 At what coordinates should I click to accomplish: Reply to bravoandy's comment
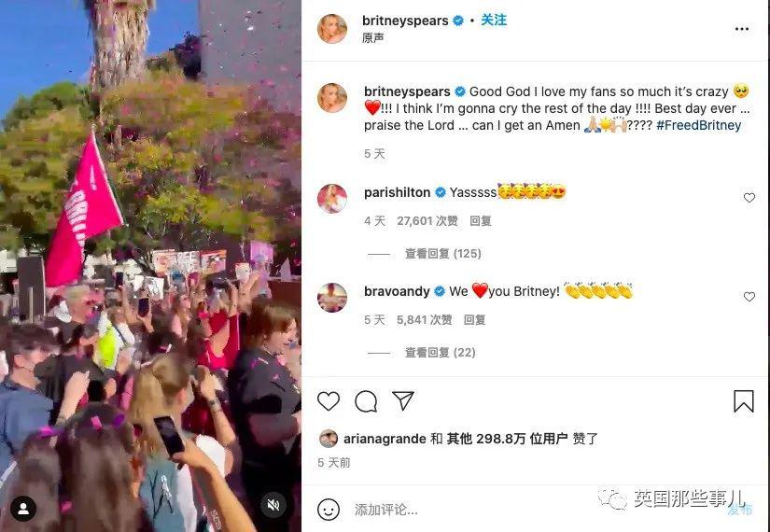(x=474, y=320)
